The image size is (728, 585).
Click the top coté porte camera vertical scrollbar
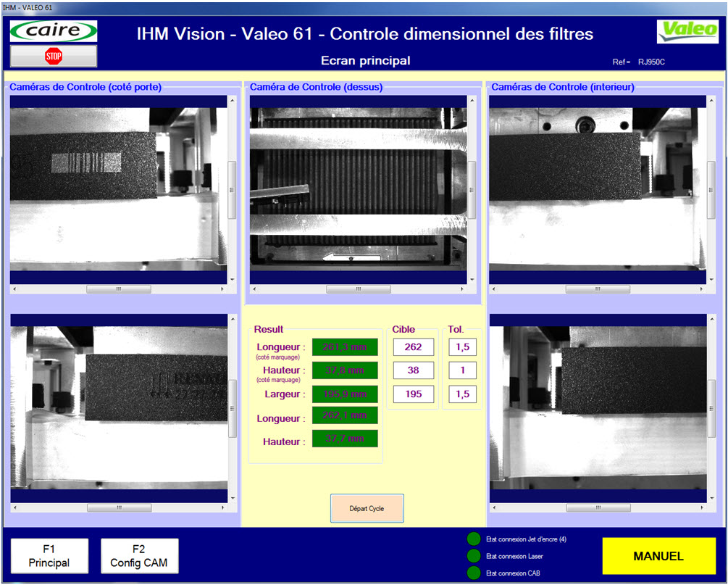232,190
